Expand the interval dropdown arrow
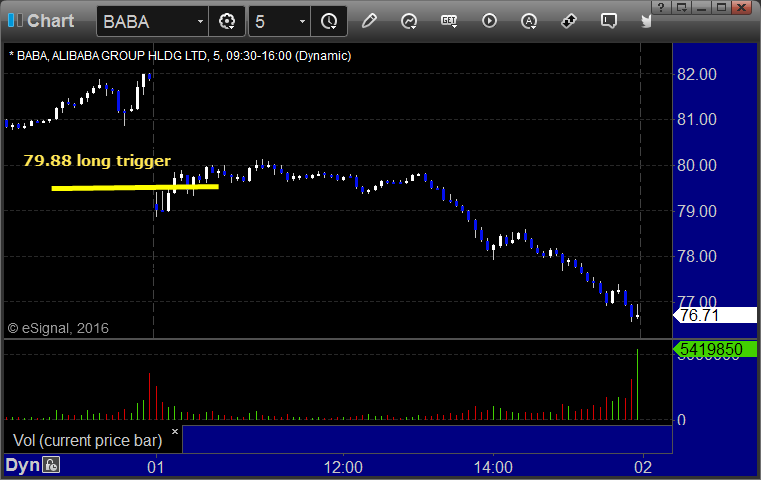The image size is (761, 480). (x=302, y=21)
